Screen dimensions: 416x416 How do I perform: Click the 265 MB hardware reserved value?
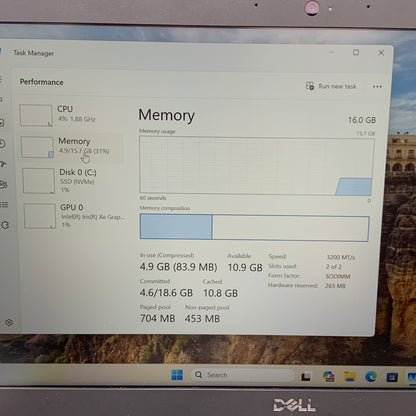(x=335, y=286)
